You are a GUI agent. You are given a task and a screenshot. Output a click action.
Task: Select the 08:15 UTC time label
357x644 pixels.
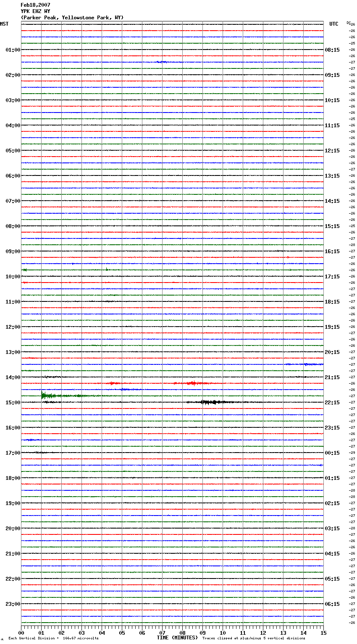(332, 50)
